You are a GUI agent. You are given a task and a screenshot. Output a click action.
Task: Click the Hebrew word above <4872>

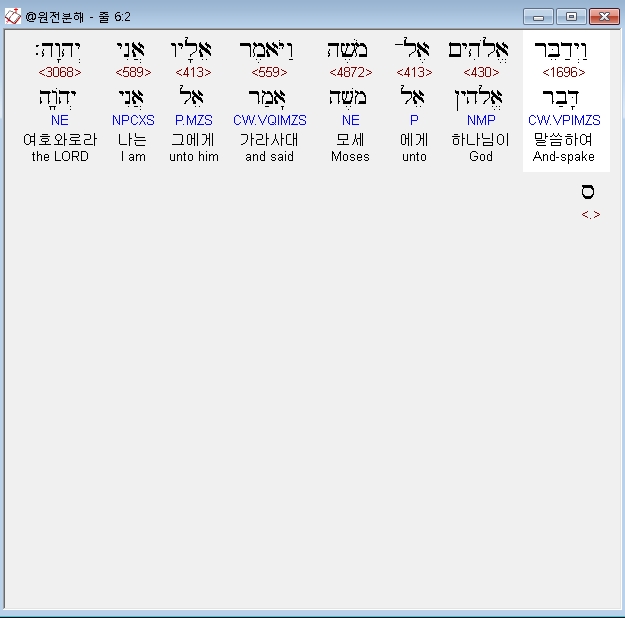pos(347,50)
